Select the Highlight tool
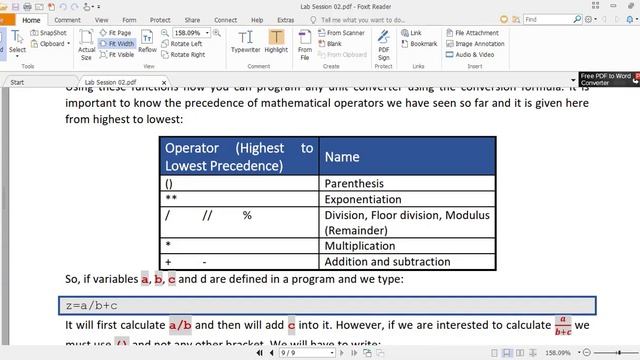This screenshot has height=360, width=640. point(276,42)
